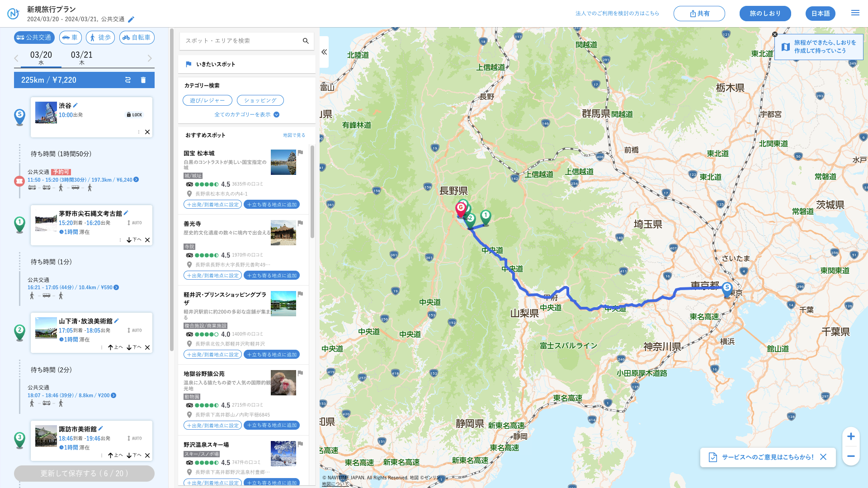The height and width of the screenshot is (488, 868).
Task: Select 車 transport mode
Action: point(70,38)
